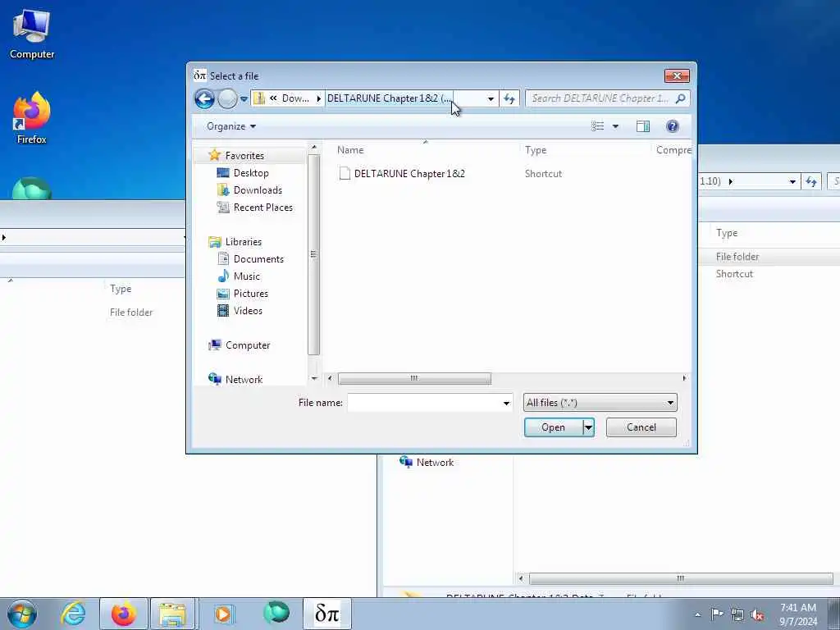Close the Select a file dialog
The image size is (840, 630).
point(677,76)
